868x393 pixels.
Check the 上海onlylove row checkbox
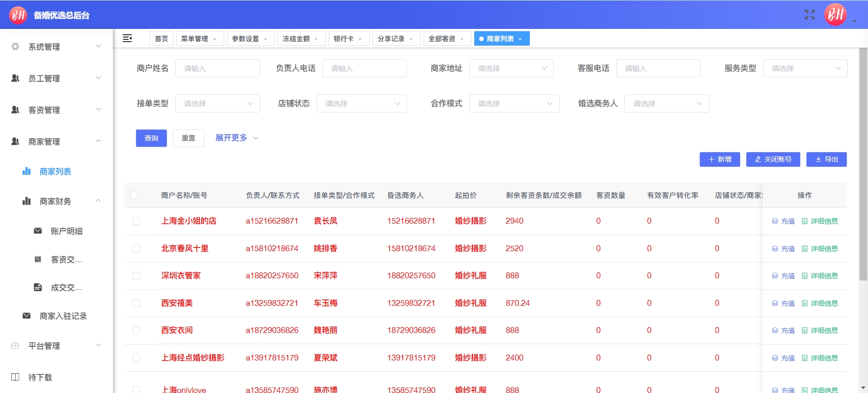pos(136,389)
